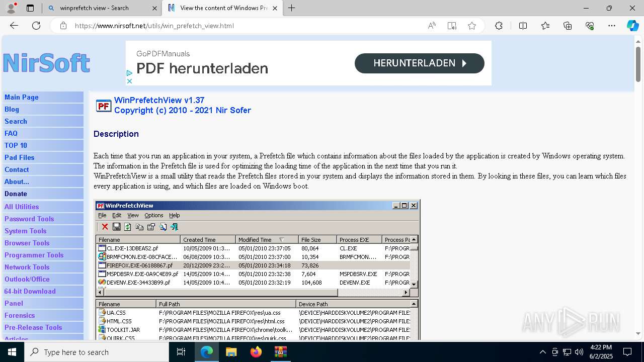Add page to favorites with the star icon
The height and width of the screenshot is (362, 644).
click(x=472, y=26)
